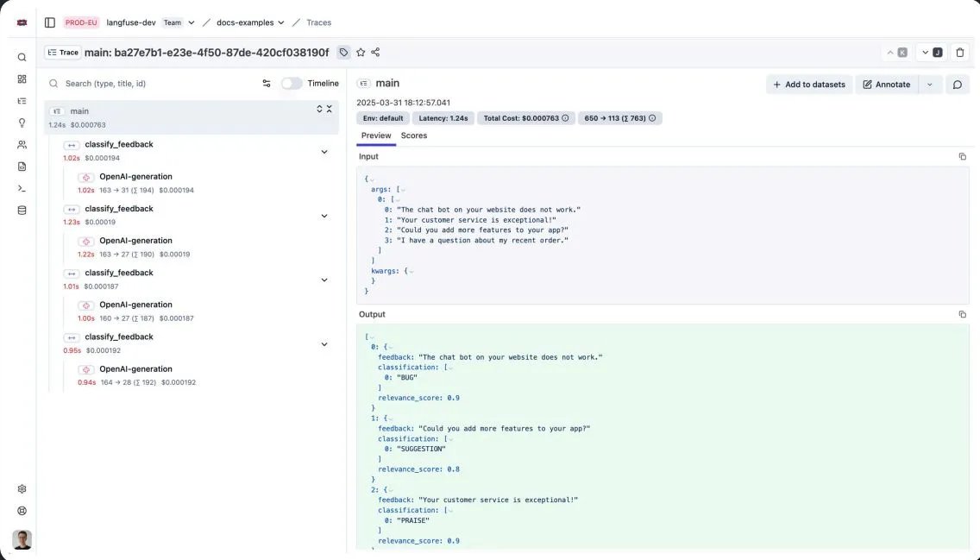Collapse all nodes in the main trace row
The height and width of the screenshot is (560, 980).
(x=330, y=110)
